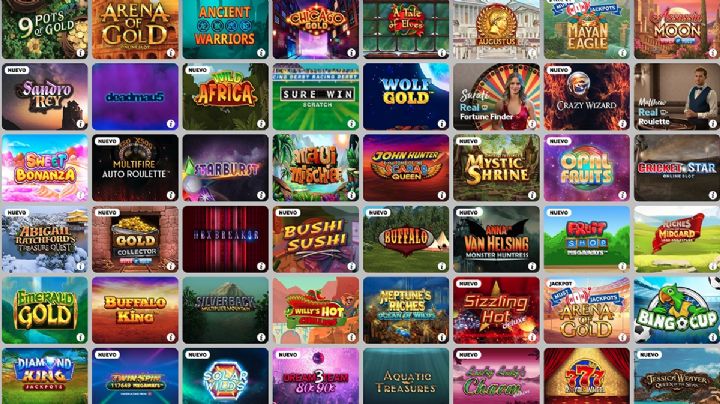The width and height of the screenshot is (720, 404).
Task: Open info icon on Sure Win scratch
Action: tap(351, 123)
